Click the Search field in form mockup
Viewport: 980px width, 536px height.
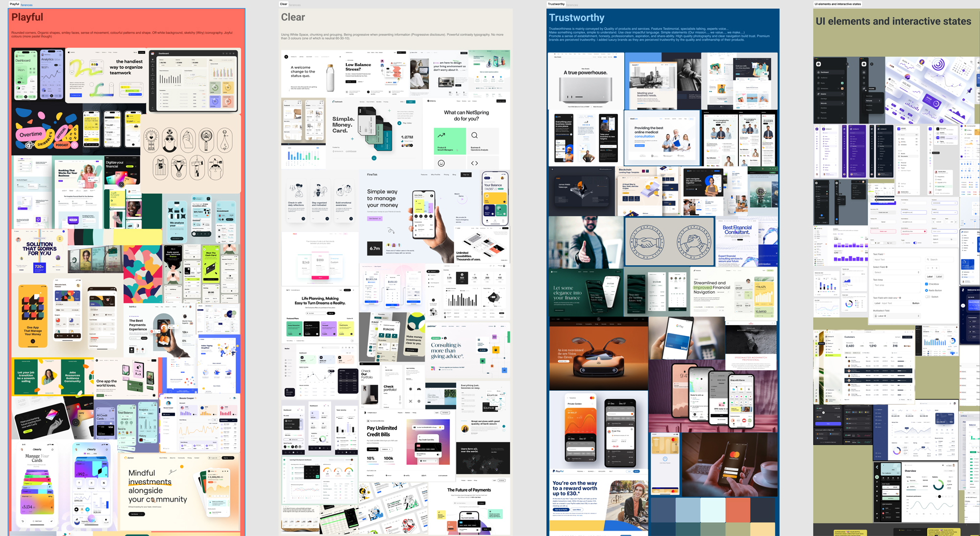pyautogui.click(x=939, y=259)
